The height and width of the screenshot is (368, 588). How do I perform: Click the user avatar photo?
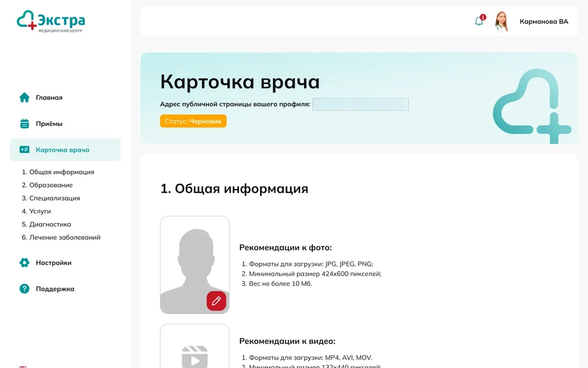coord(501,22)
